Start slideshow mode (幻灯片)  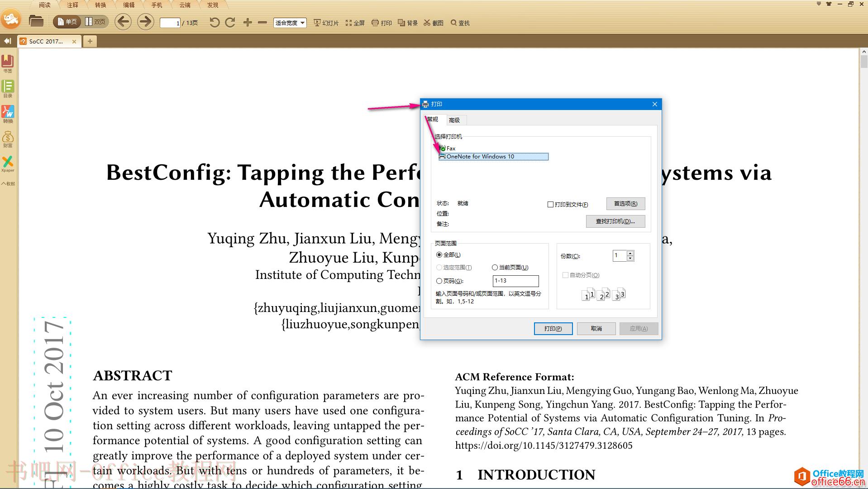point(326,23)
